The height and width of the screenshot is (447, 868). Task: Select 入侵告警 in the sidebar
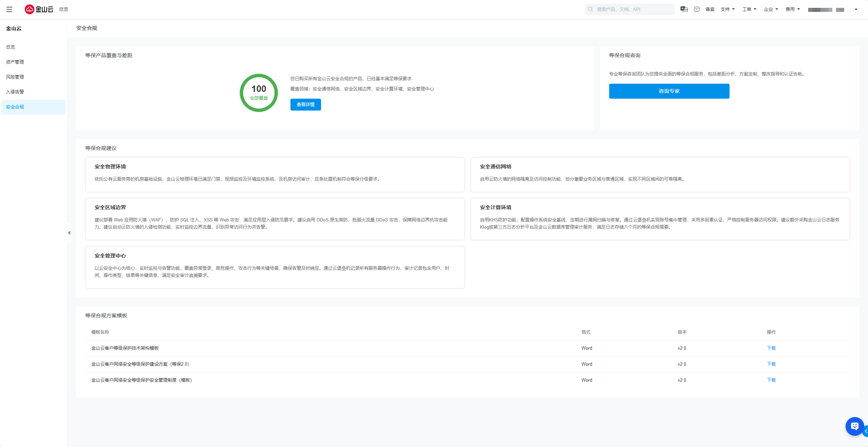(x=15, y=92)
